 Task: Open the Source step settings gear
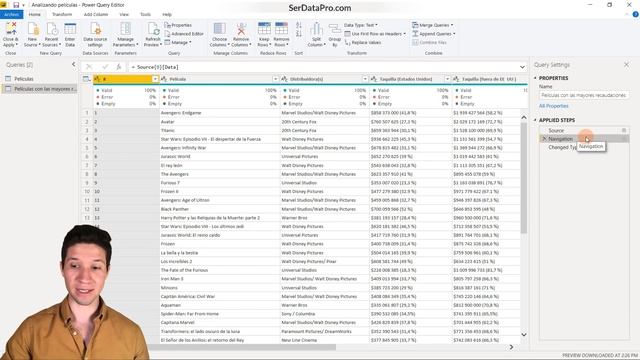[624, 130]
